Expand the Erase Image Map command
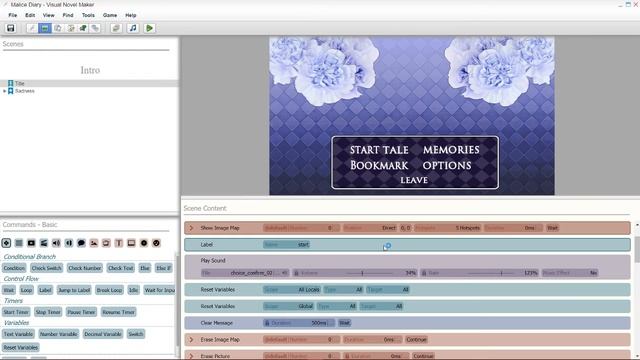 pyautogui.click(x=191, y=340)
